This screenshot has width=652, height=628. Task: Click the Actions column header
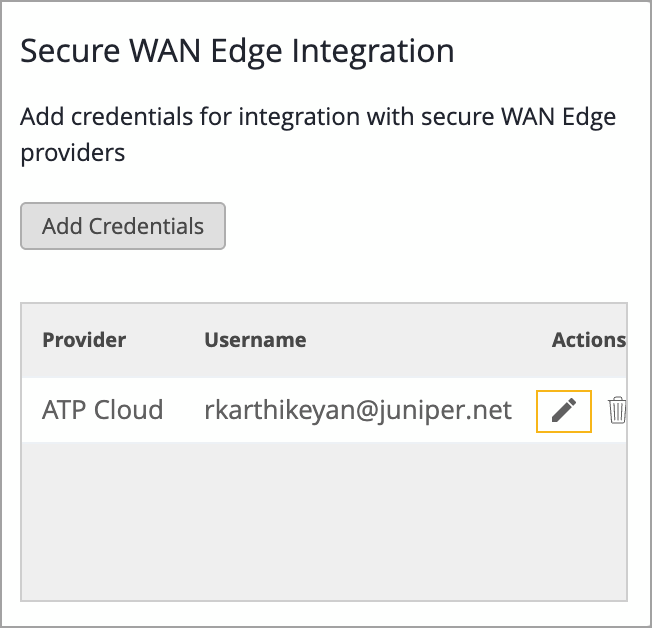pos(588,340)
